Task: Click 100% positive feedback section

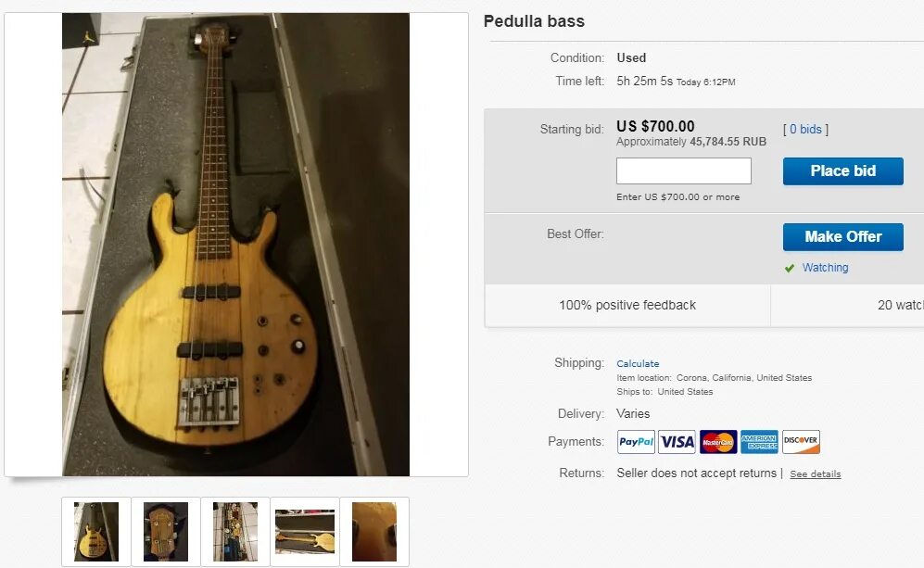Action: coord(627,305)
